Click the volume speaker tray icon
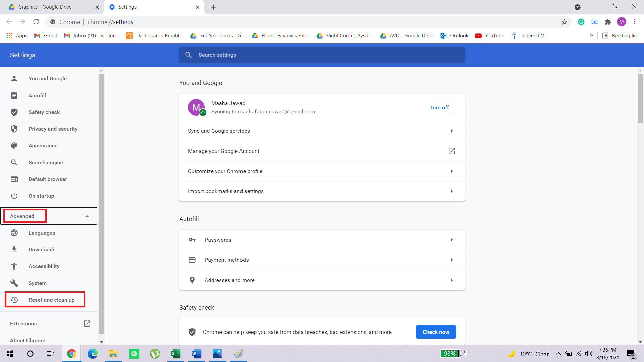This screenshot has width=644, height=362. [x=589, y=354]
